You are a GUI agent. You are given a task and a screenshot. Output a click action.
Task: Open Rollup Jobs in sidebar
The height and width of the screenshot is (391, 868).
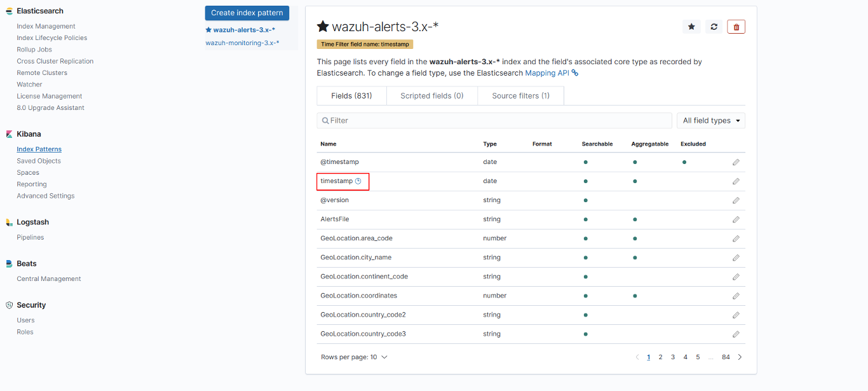pyautogui.click(x=34, y=50)
